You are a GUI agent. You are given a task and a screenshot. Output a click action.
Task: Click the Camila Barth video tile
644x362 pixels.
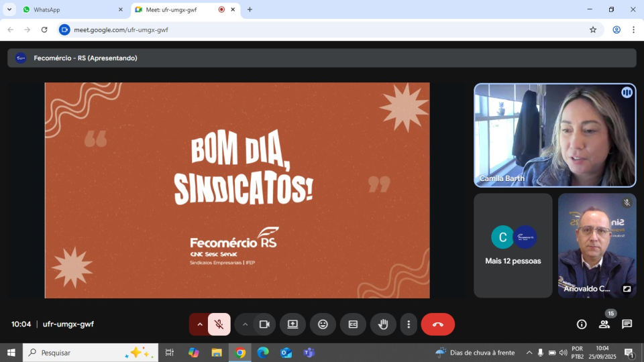pos(555,135)
